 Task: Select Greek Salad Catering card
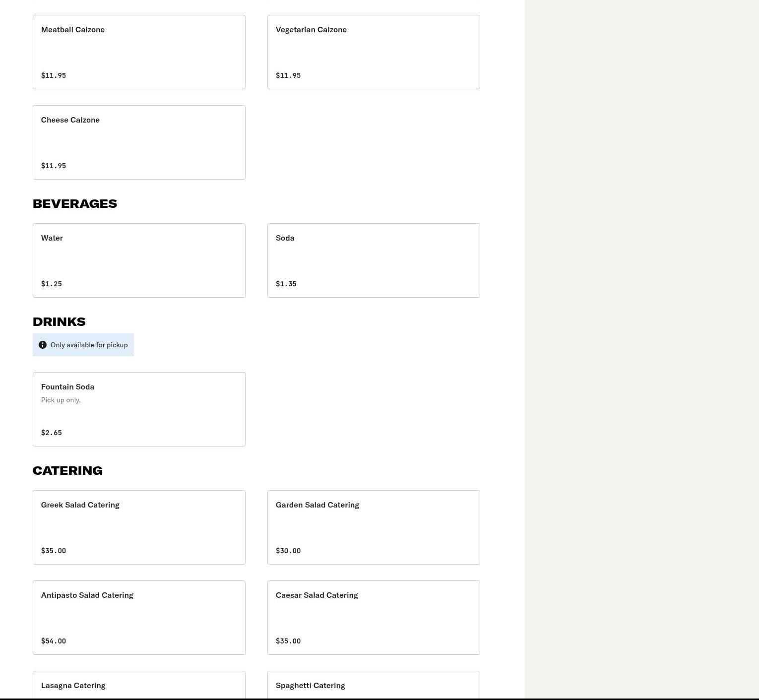pyautogui.click(x=139, y=527)
